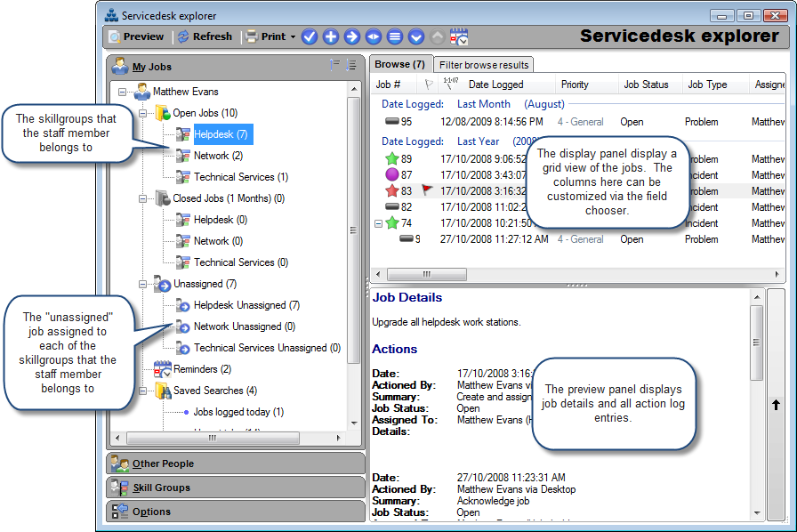Click the Preview toolbar button

pyautogui.click(x=136, y=36)
